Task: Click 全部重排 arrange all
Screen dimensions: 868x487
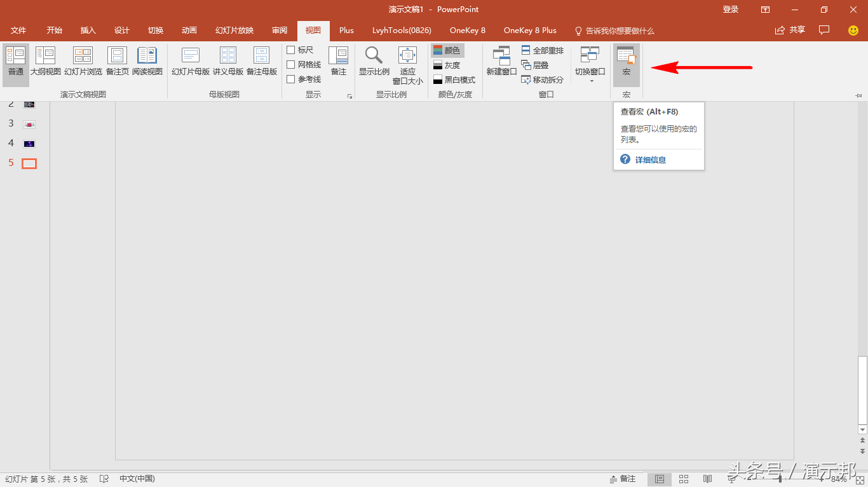Action: click(x=543, y=50)
